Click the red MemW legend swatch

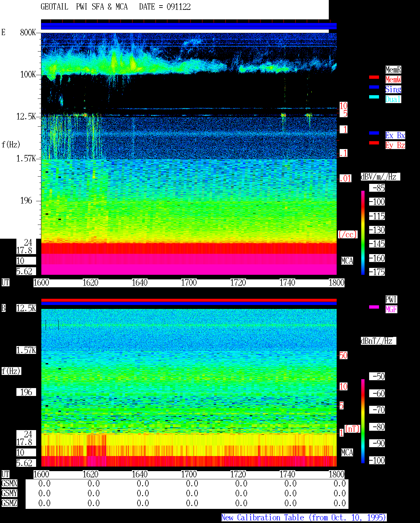point(374,77)
